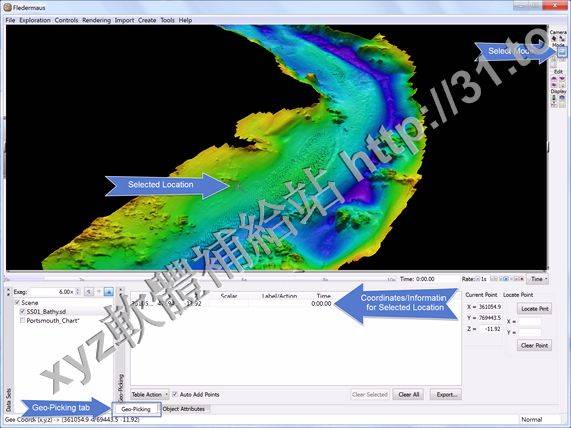The image size is (571, 428).
Task: Click the top-left Display section icon
Action: click(x=554, y=98)
